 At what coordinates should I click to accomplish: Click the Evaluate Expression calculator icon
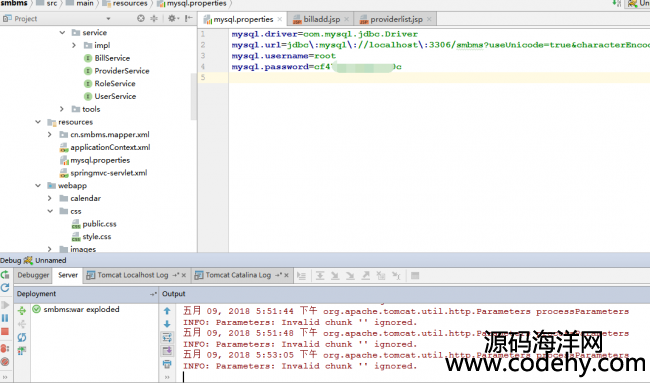coord(415,276)
